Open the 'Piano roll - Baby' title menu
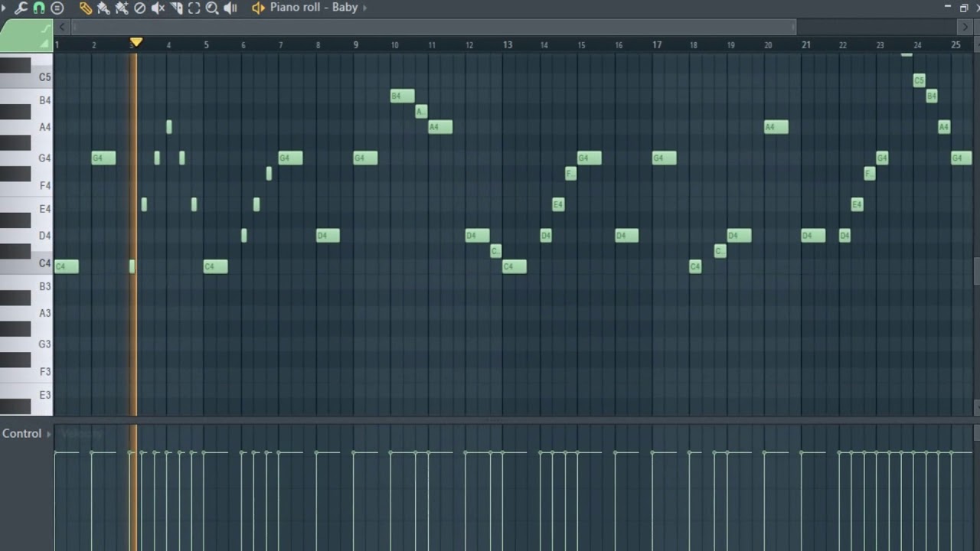Viewport: 980px width, 551px height. pyautogui.click(x=314, y=8)
